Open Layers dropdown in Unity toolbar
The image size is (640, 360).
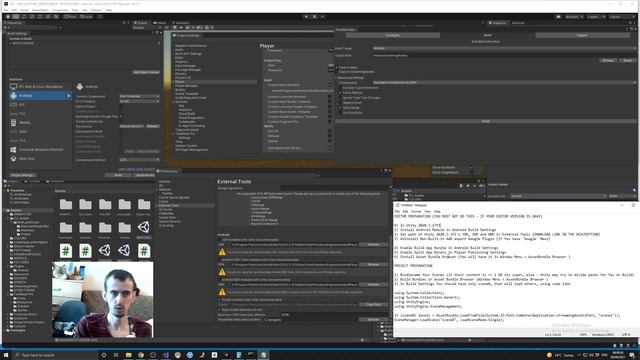pos(596,17)
